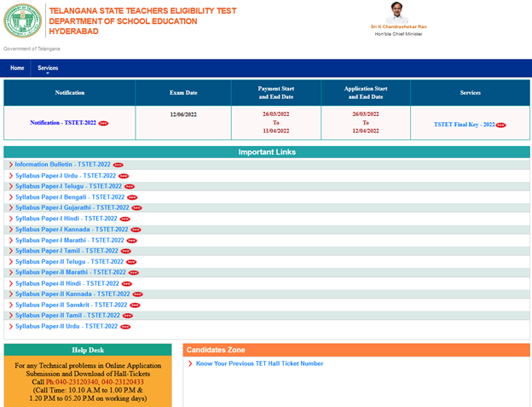Click the Help Desk phone numbers text
The width and height of the screenshot is (532, 407).
click(95, 382)
